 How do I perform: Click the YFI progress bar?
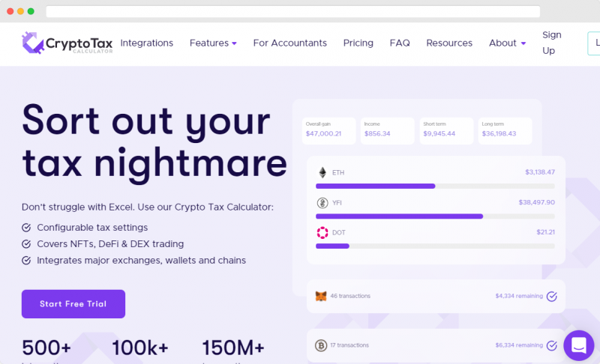pos(435,216)
